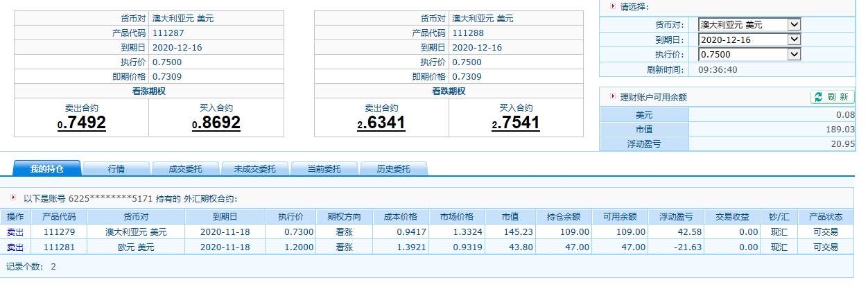The height and width of the screenshot is (289, 868).
Task: Click call option buy price 0.8692
Action: tap(216, 123)
